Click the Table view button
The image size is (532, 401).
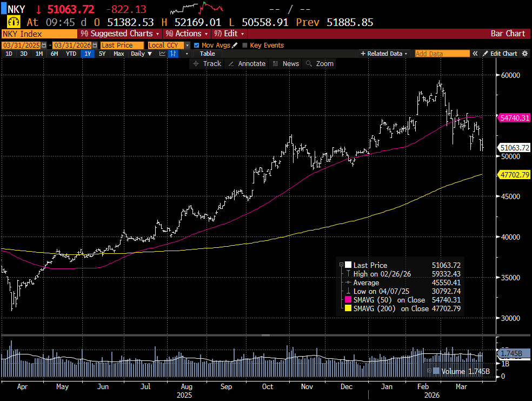207,54
